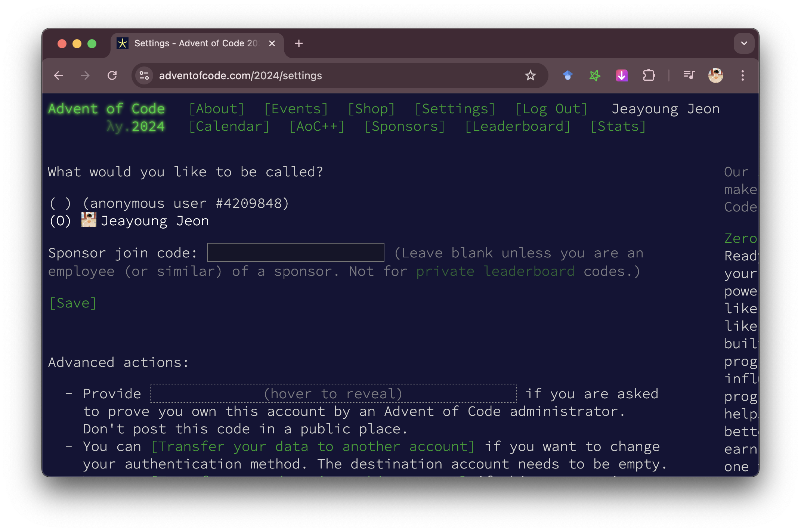Click the browser back arrow
This screenshot has width=801, height=532.
[x=59, y=76]
